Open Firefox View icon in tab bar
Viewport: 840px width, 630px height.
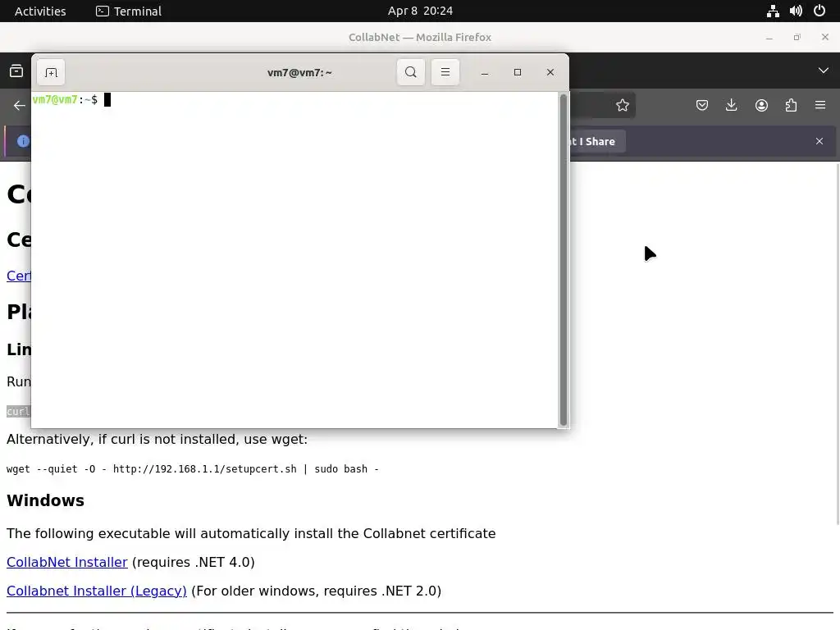pos(16,71)
